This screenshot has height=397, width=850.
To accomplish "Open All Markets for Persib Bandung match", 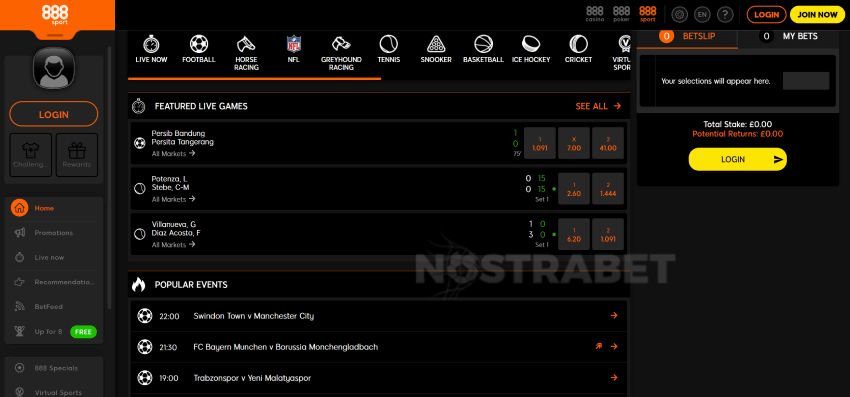I will click(173, 153).
